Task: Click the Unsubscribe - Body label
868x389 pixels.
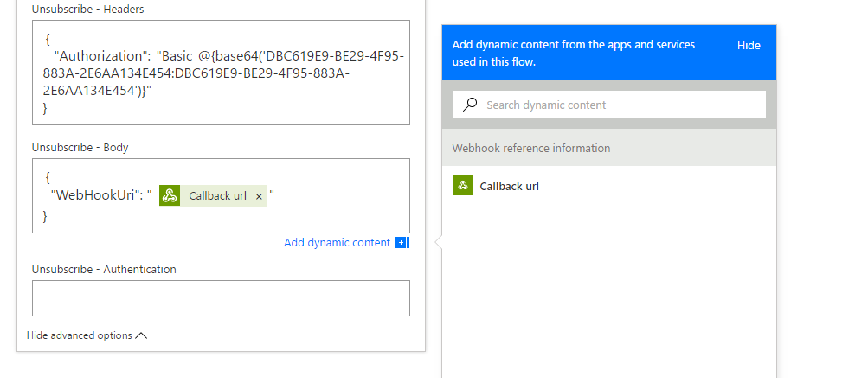Action: 80,148
